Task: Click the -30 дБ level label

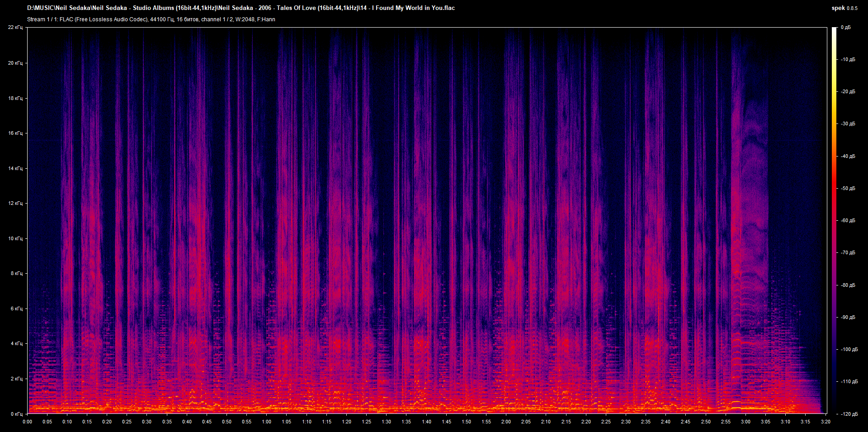Action: [848, 123]
